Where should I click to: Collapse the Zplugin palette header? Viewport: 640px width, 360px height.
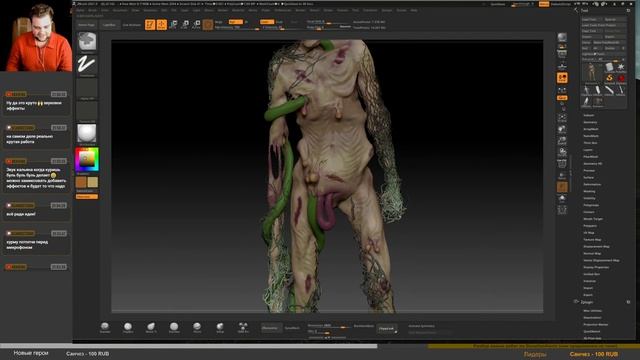point(587,302)
